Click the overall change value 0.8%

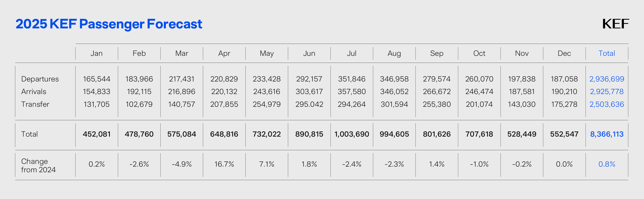click(606, 164)
